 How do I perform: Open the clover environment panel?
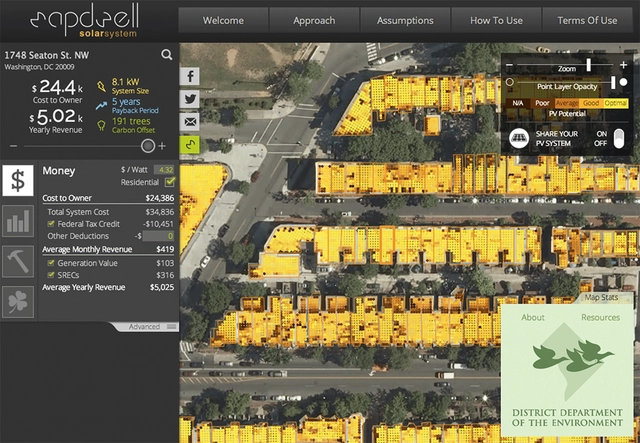click(x=18, y=302)
